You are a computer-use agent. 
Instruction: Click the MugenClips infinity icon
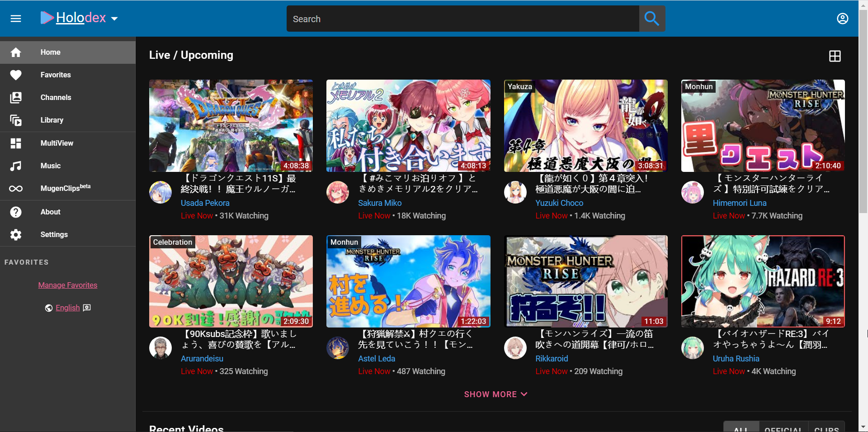point(16,189)
